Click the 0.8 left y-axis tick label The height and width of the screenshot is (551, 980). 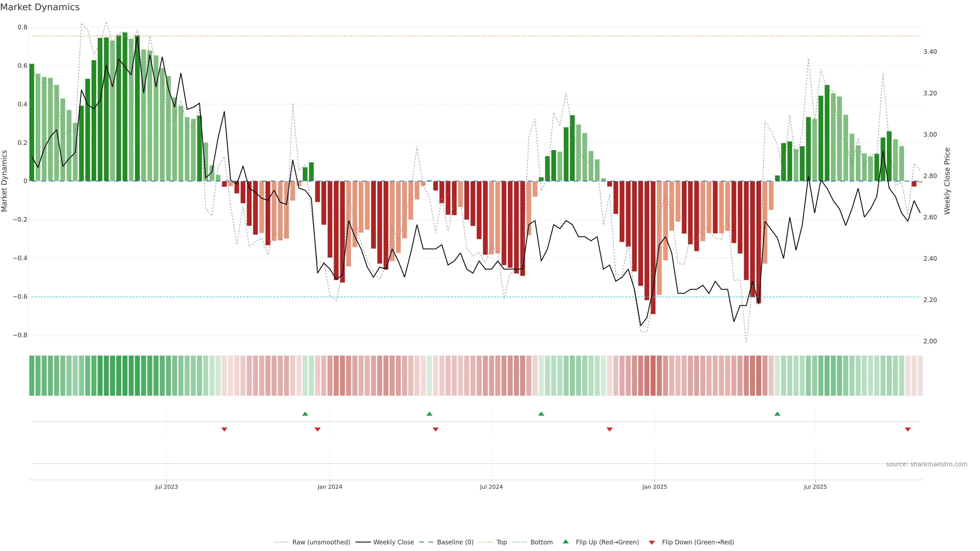pyautogui.click(x=22, y=27)
